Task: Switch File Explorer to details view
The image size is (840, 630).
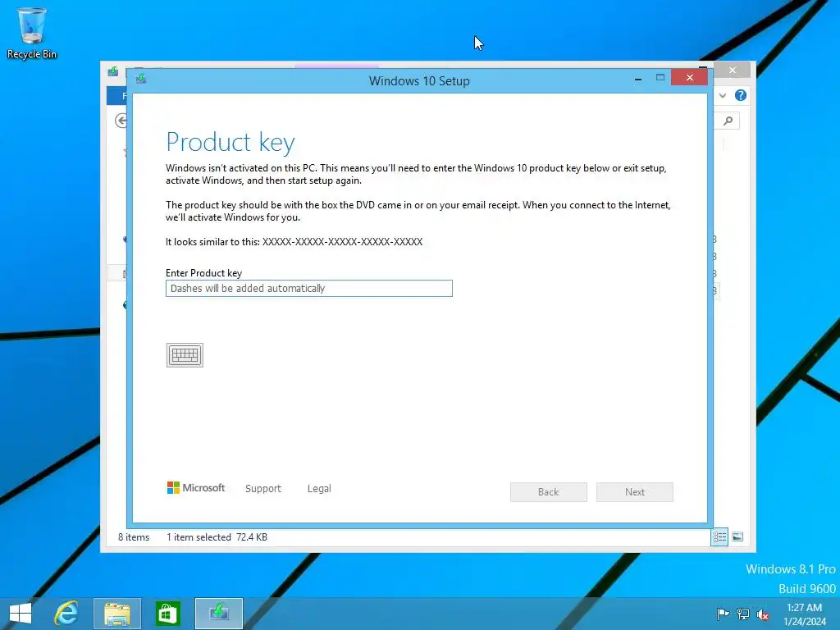Action: pos(719,536)
